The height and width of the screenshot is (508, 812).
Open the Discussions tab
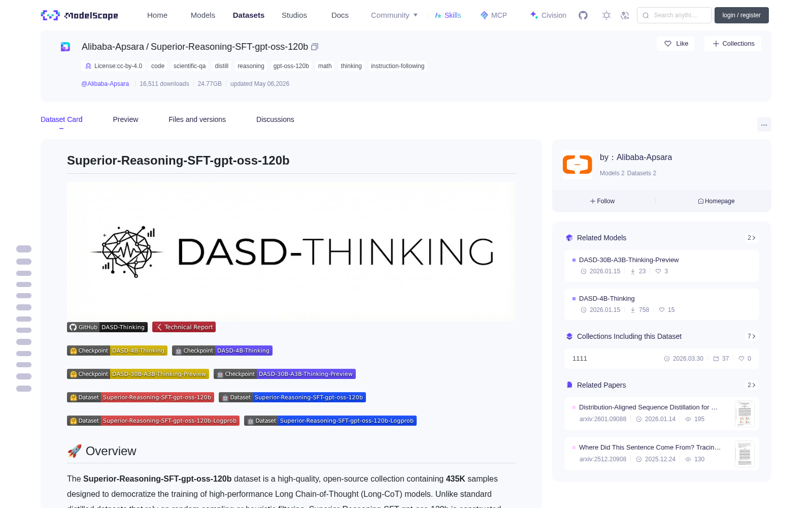click(275, 119)
